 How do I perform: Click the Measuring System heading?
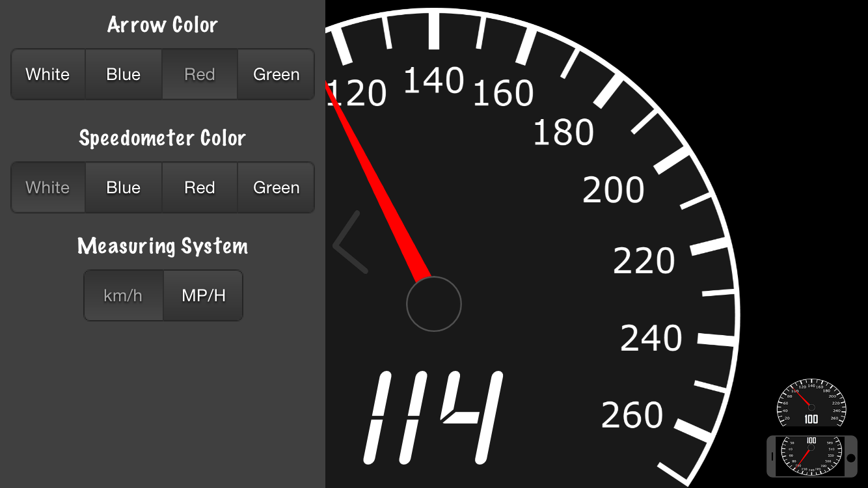(x=163, y=246)
